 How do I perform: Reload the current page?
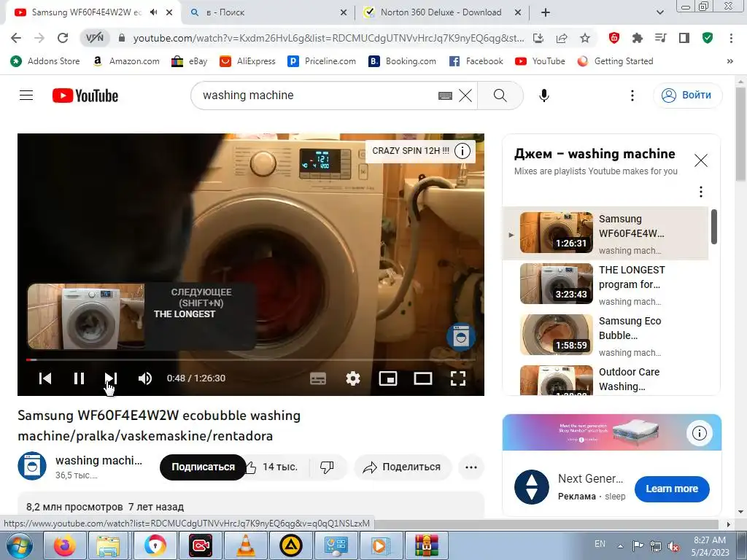(x=63, y=38)
